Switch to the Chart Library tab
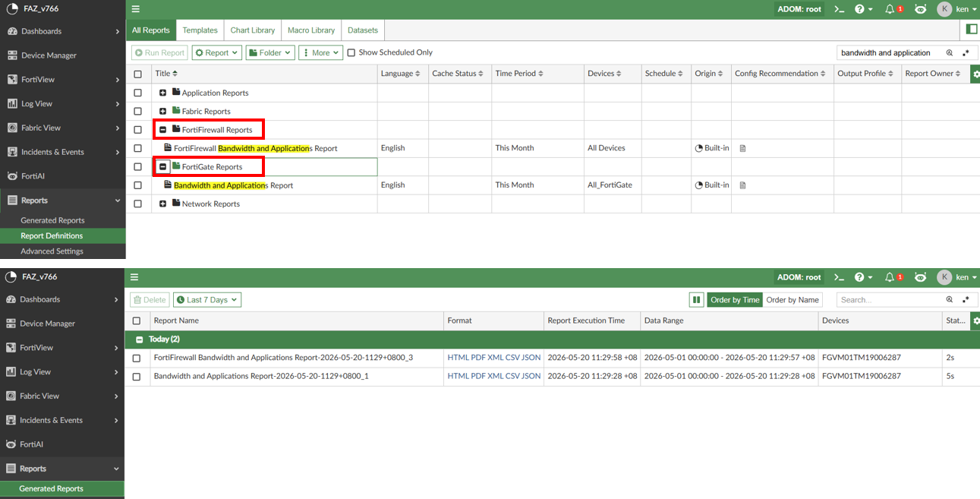 (x=253, y=30)
